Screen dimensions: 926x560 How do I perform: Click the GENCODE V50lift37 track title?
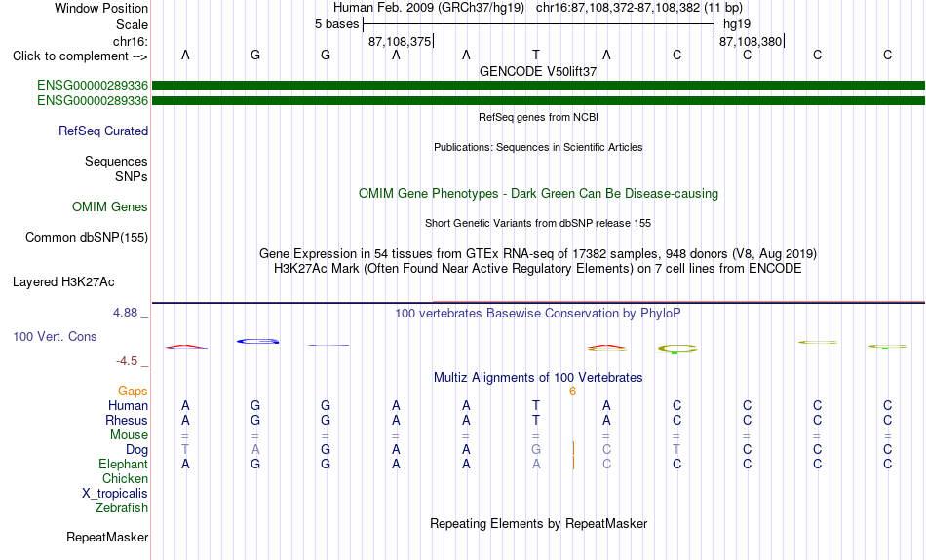[538, 71]
